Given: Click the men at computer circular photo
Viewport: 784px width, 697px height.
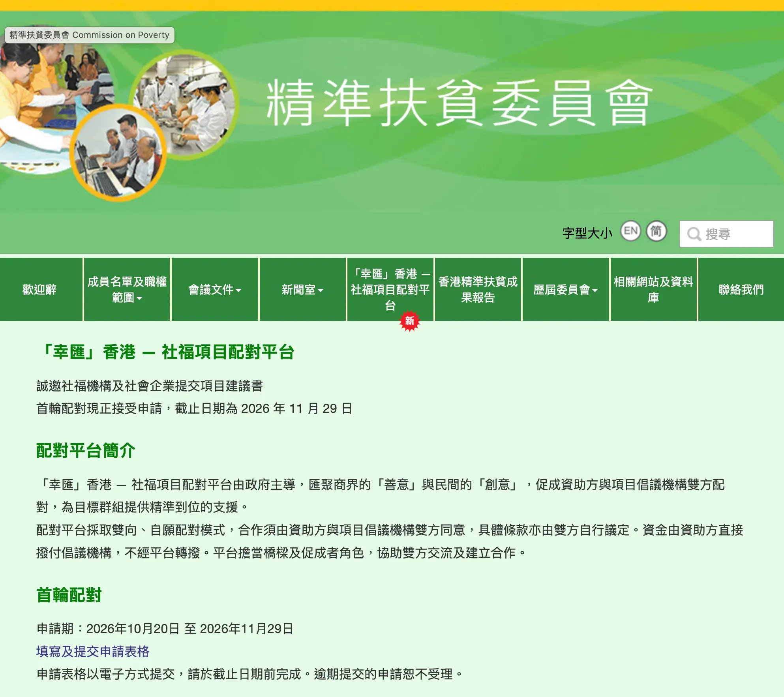Looking at the screenshot, I should coord(118,153).
